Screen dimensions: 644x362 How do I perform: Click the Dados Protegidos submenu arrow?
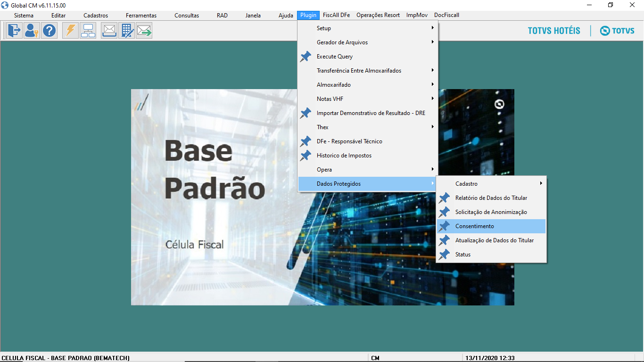432,183
